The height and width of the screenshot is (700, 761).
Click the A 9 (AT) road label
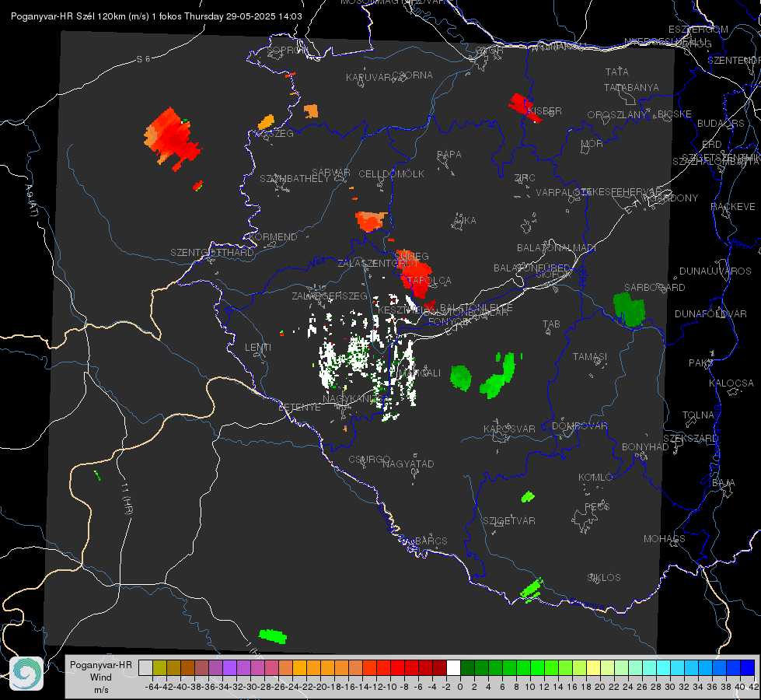coord(32,201)
